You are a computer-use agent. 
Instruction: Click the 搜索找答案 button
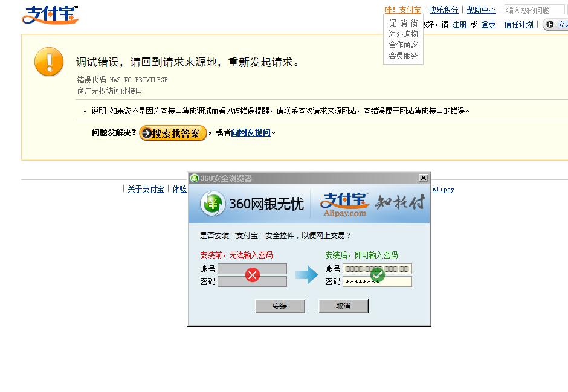(173, 133)
